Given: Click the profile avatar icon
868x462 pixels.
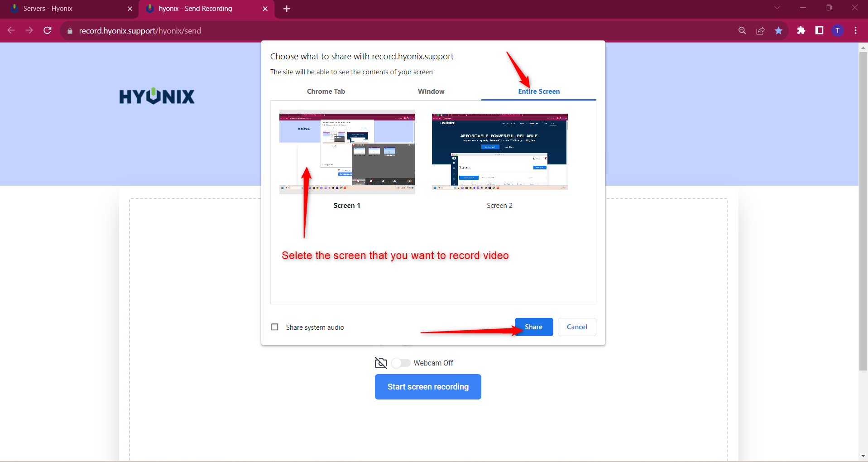Looking at the screenshot, I should (838, 30).
